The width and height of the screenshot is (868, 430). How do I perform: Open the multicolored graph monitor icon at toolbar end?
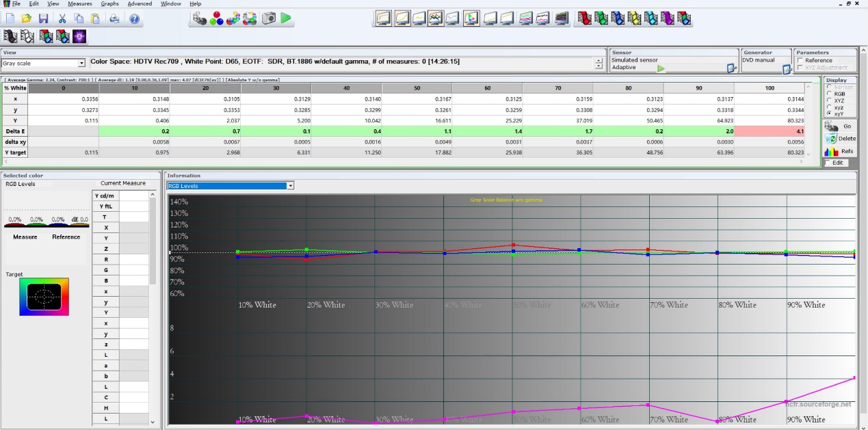pyautogui.click(x=561, y=18)
